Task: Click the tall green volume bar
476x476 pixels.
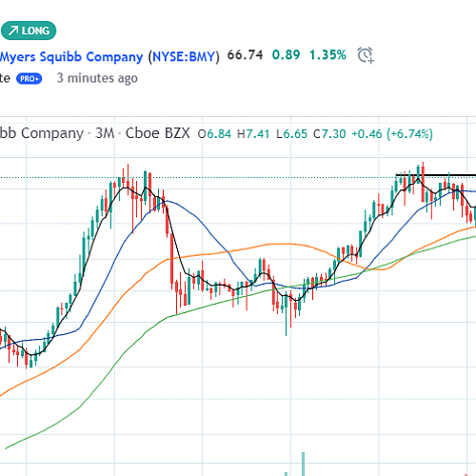Action: click(x=303, y=464)
